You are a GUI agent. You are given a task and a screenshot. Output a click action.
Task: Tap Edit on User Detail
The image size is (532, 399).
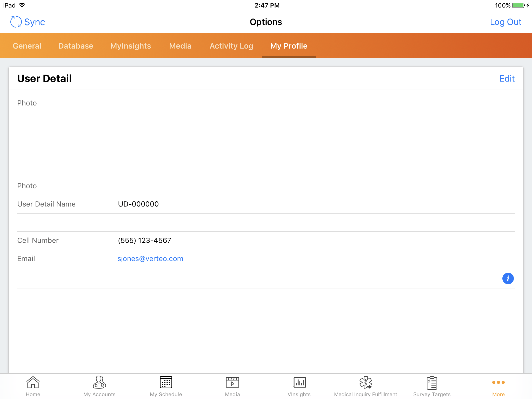pyautogui.click(x=507, y=78)
